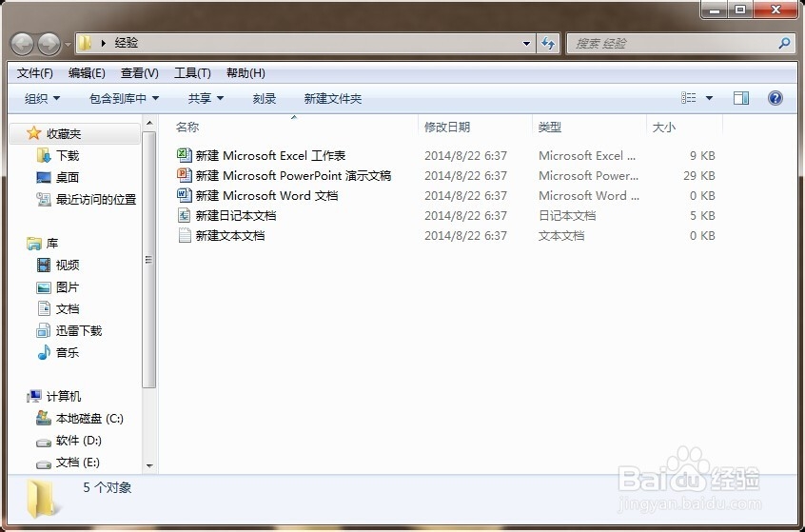The width and height of the screenshot is (805, 532).
Task: Click the 音乐 music note icon
Action: 44,352
